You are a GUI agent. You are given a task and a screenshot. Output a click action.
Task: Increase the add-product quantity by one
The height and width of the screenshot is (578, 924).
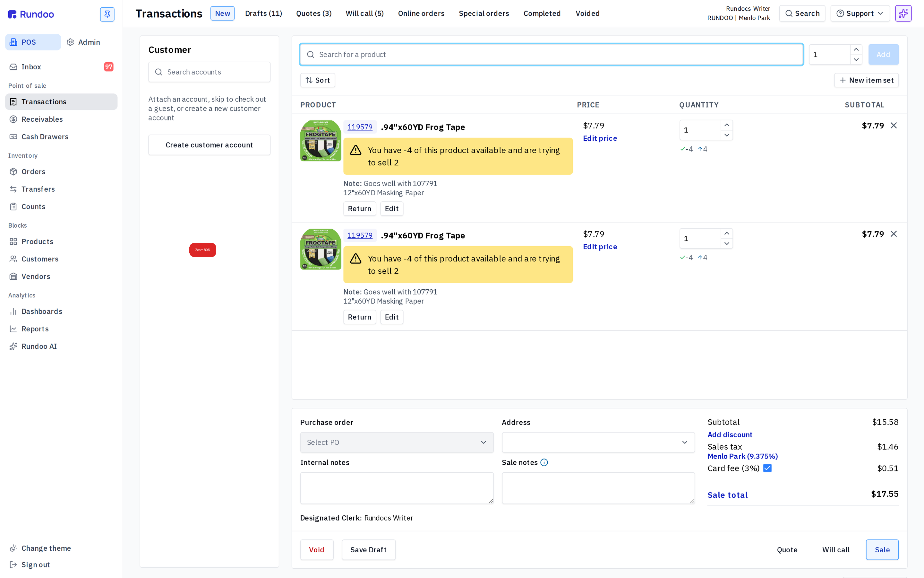click(x=856, y=50)
